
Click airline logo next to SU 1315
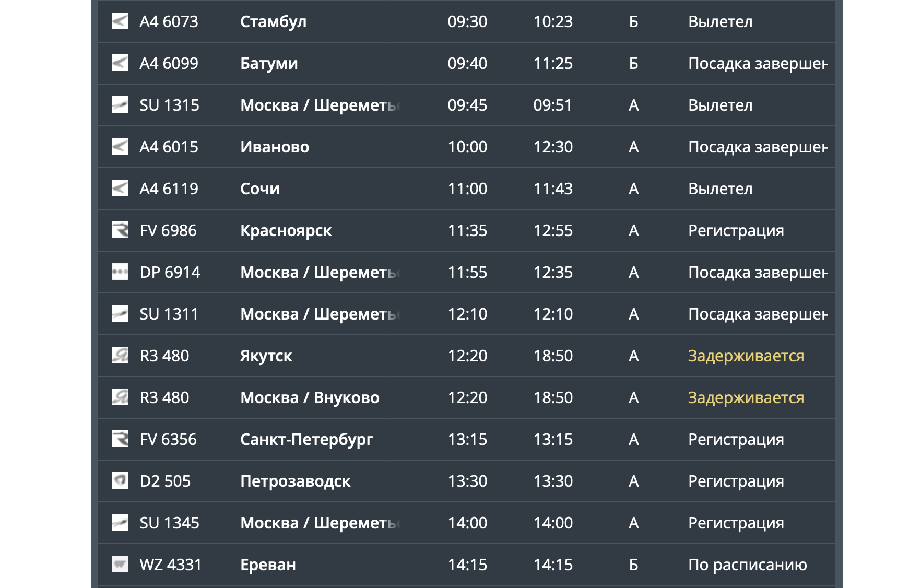[120, 105]
